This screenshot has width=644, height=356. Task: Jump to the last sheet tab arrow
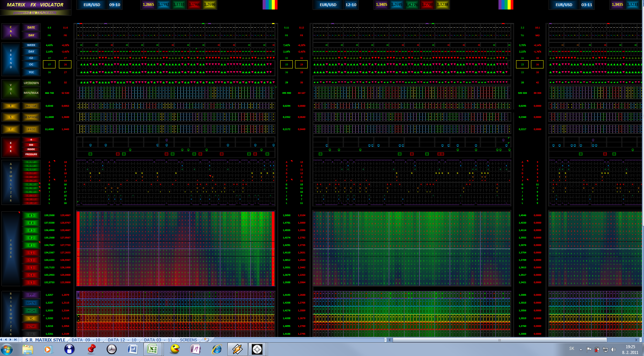coord(15,339)
